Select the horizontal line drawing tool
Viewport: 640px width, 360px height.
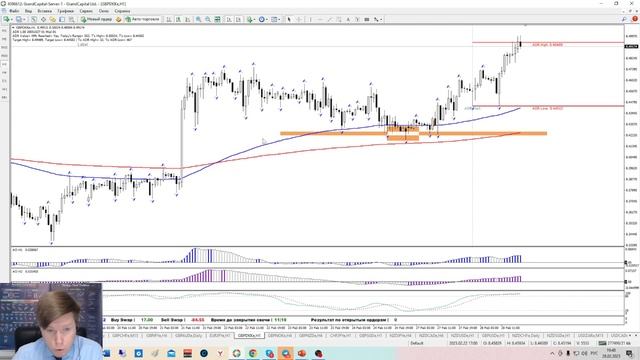click(x=320, y=19)
